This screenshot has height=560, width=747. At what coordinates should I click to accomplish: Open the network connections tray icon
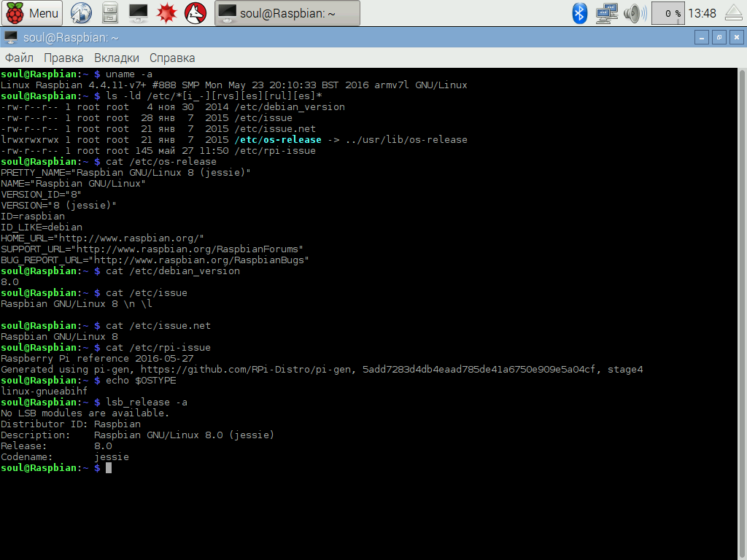pyautogui.click(x=607, y=13)
